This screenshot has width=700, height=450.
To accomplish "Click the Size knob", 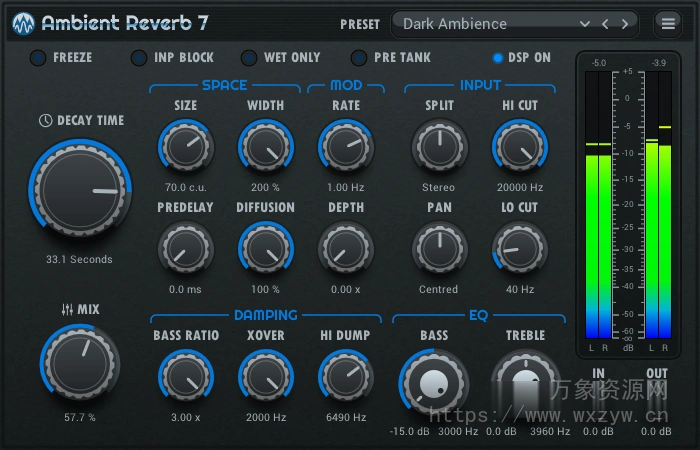I will click(x=185, y=147).
